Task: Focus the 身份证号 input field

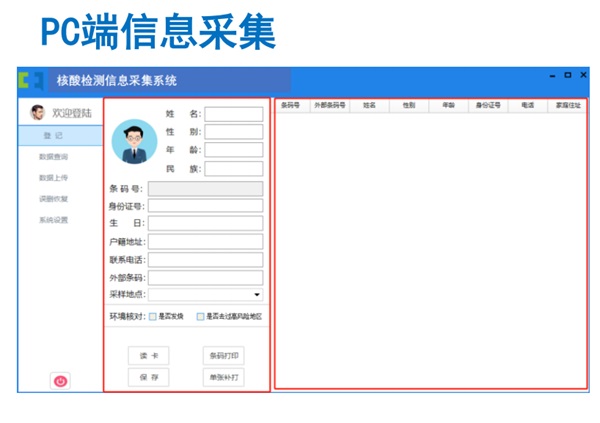Action: click(205, 206)
